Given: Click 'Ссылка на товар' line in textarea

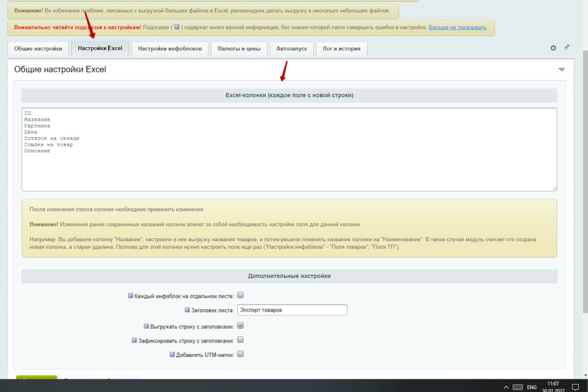Looking at the screenshot, I should point(49,145).
